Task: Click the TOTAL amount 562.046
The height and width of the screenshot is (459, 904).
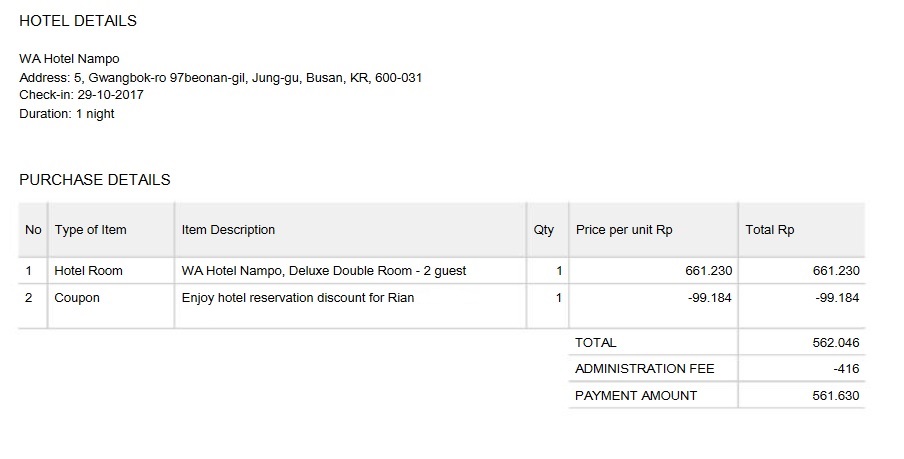Action: 836,343
